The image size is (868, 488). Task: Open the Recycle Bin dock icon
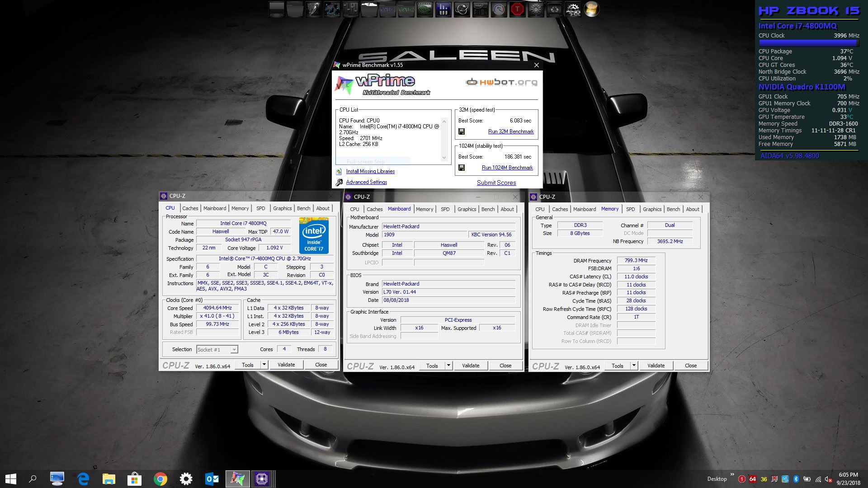554,9
